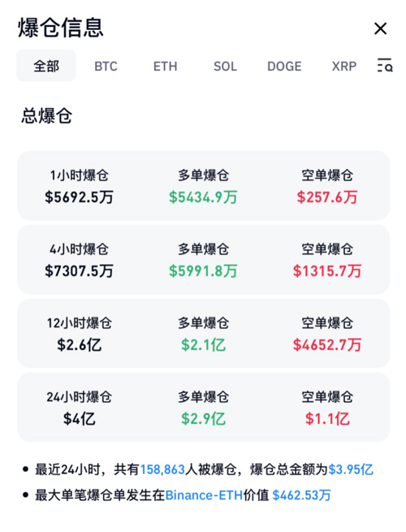
Task: Click the $462.53万 largest order value
Action: (x=301, y=495)
